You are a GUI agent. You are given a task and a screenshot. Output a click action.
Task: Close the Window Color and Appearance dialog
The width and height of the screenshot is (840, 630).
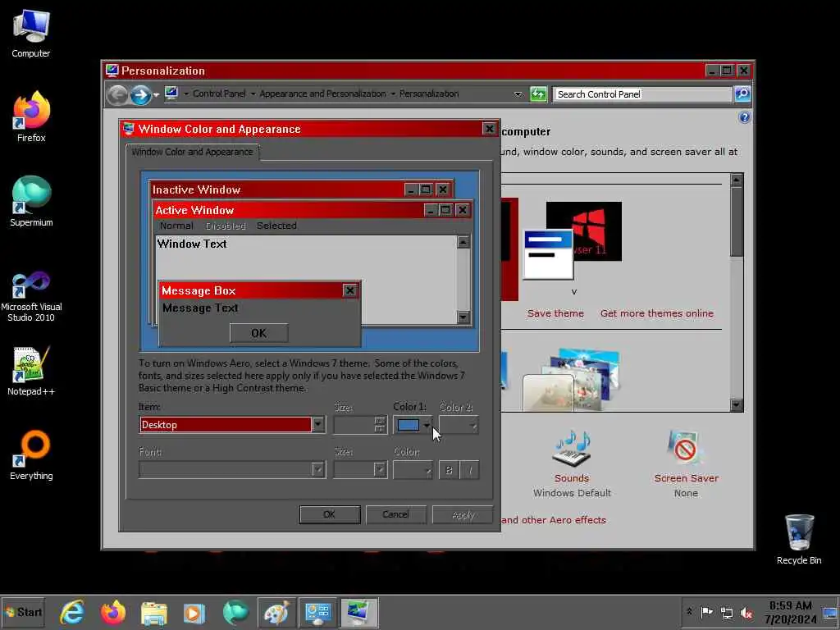pyautogui.click(x=489, y=129)
